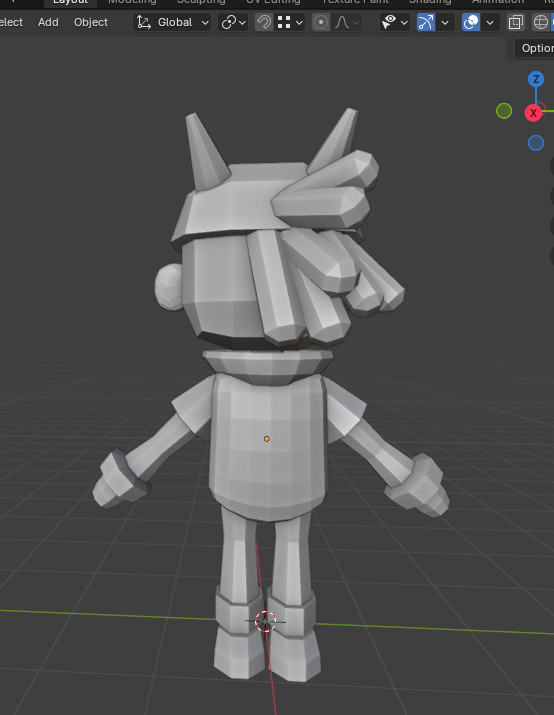Screen dimensions: 554x715
Task: Open the Options popover button
Action: (537, 48)
